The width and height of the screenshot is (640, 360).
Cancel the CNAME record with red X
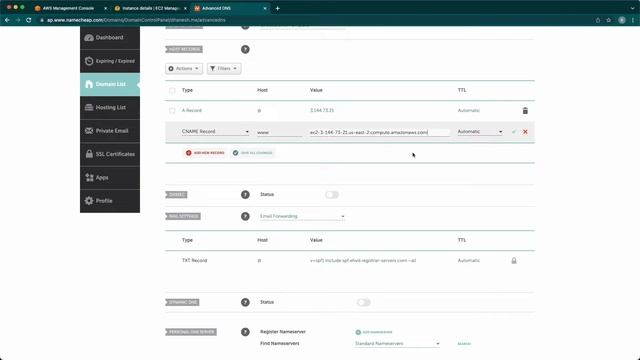coord(525,132)
